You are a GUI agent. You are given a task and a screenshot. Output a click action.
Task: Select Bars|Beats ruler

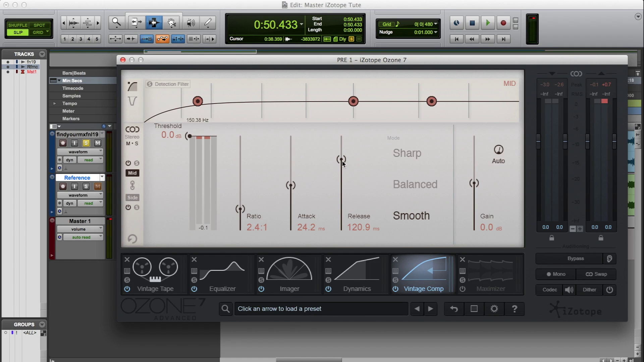[x=74, y=73]
